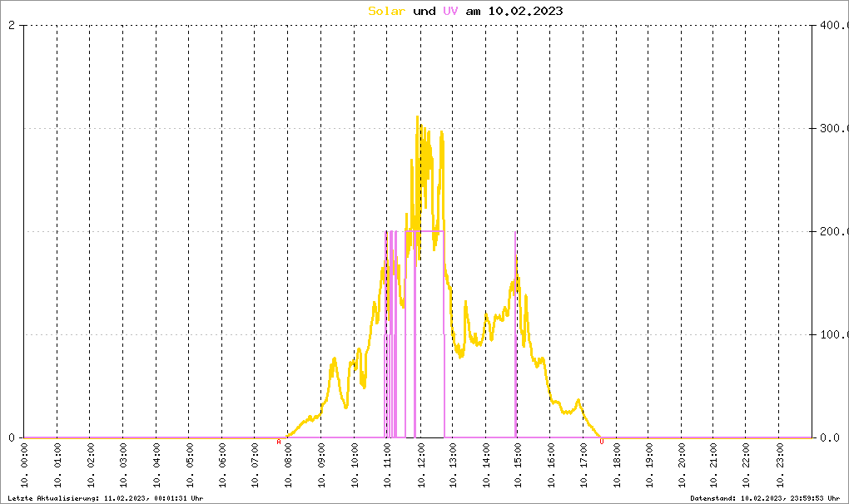Click the x-axis label '10. 11:00'
849x504 pixels.
[x=386, y=465]
